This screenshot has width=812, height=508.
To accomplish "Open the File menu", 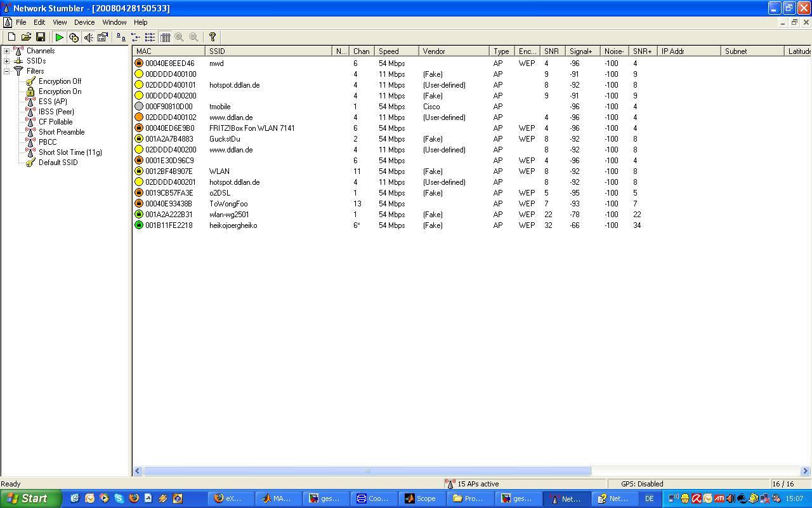I will click(21, 22).
